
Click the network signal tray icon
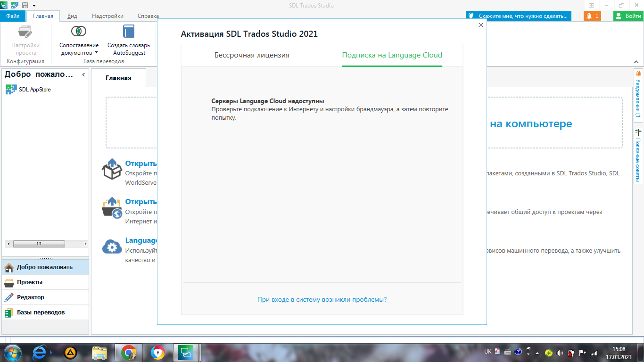[594, 352]
